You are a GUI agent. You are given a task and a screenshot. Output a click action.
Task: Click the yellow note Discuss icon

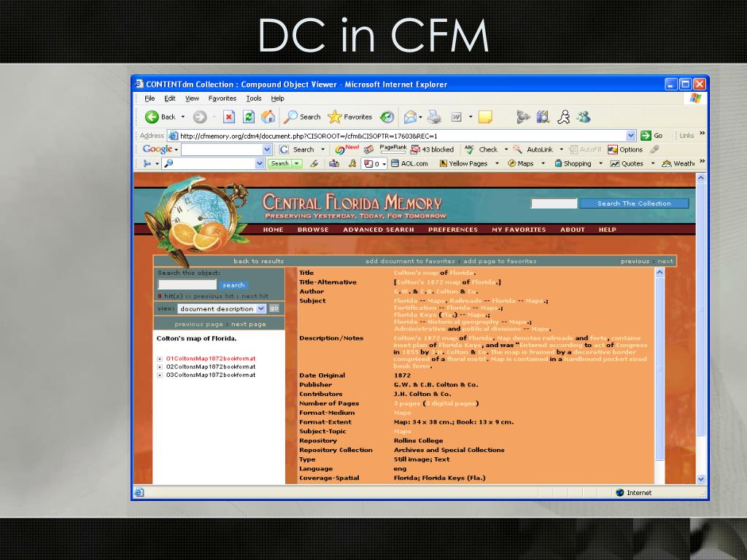click(485, 117)
